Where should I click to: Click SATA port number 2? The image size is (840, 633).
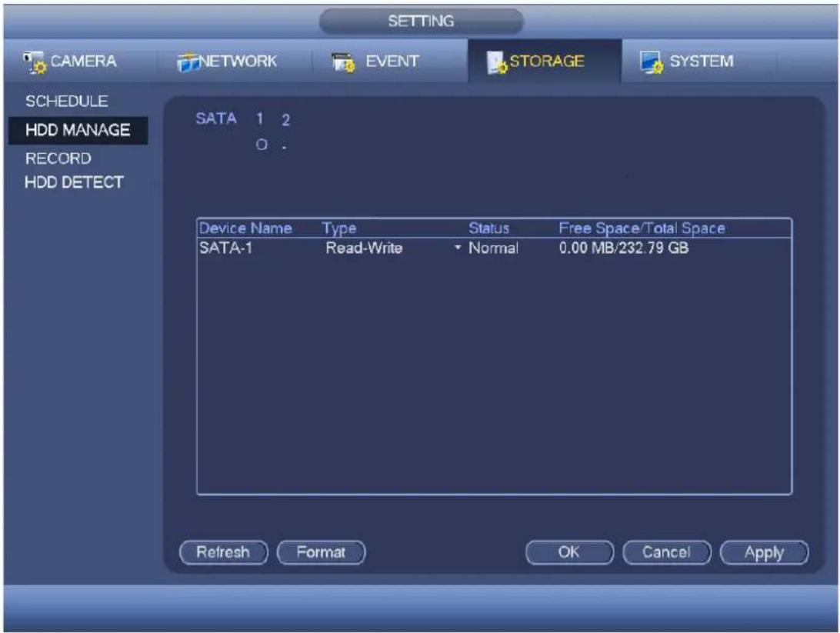pos(285,120)
